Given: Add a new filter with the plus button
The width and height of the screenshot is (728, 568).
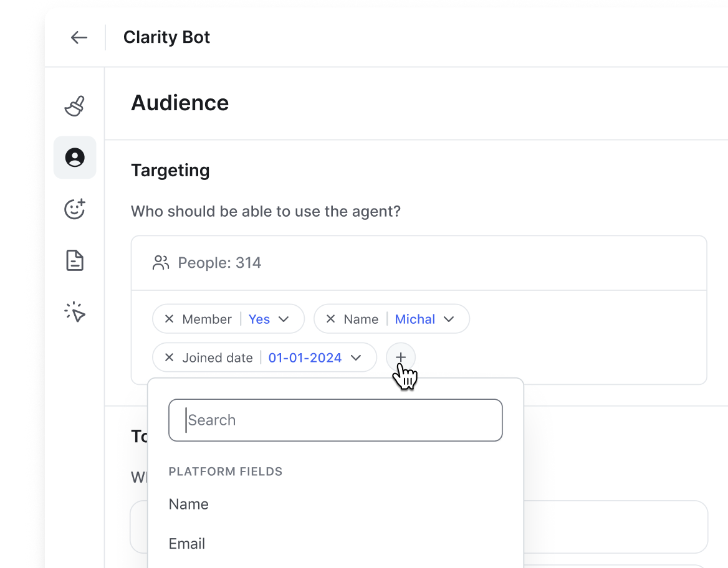Looking at the screenshot, I should (400, 357).
